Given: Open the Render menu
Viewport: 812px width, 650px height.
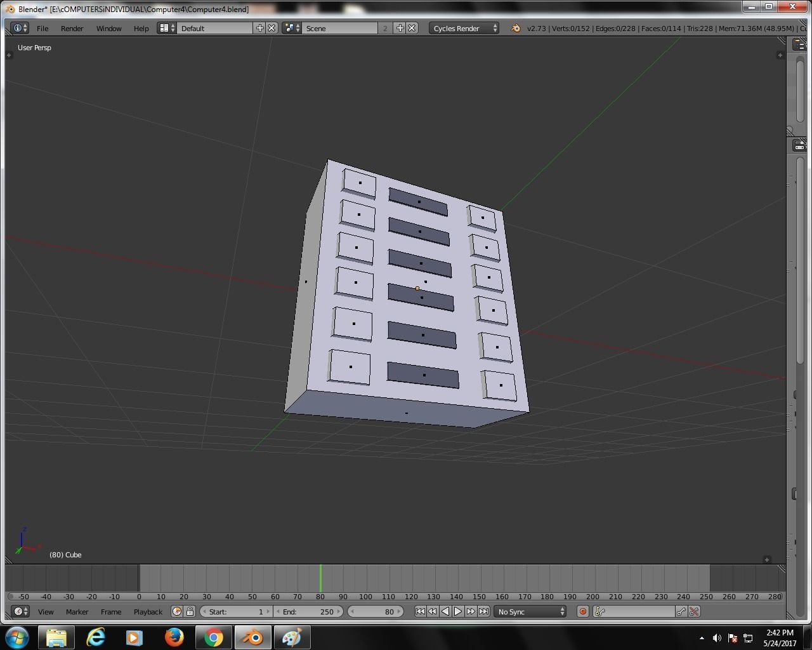Looking at the screenshot, I should (72, 29).
